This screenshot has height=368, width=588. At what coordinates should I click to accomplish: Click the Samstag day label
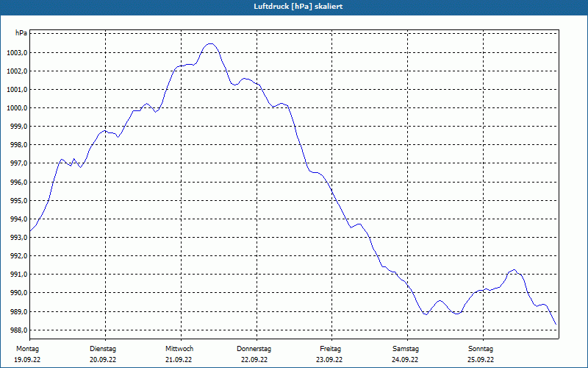(x=406, y=349)
